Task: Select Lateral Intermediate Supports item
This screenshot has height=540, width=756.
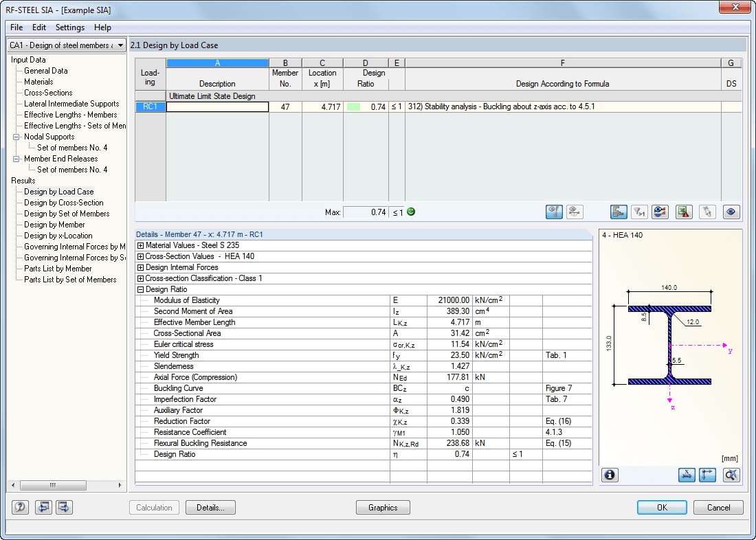Action: [71, 104]
